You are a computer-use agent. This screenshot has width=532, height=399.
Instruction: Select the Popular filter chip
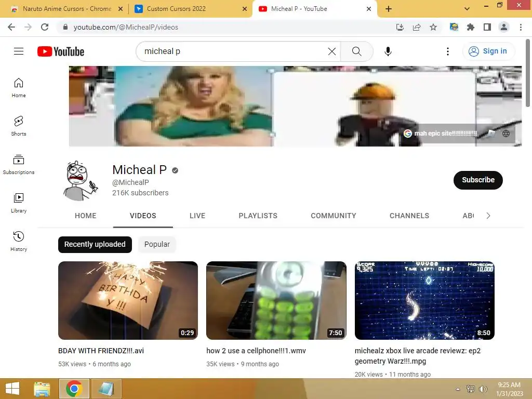[x=157, y=244]
